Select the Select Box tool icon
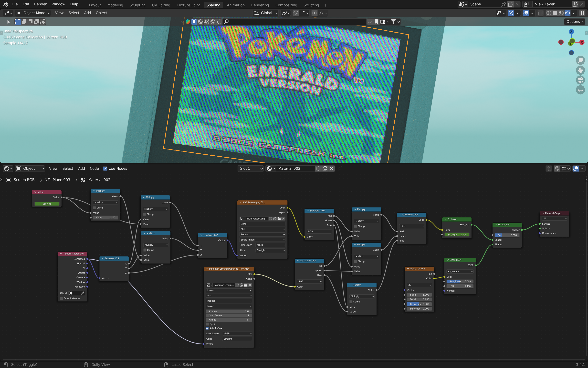588x368 pixels. pyautogui.click(x=18, y=22)
